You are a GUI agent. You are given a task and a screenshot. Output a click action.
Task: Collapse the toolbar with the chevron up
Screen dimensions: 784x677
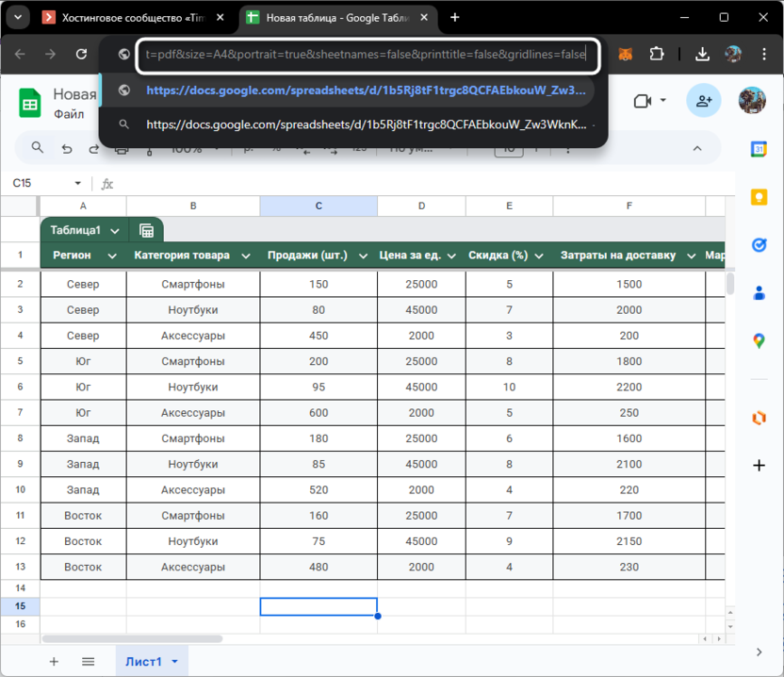click(x=697, y=148)
